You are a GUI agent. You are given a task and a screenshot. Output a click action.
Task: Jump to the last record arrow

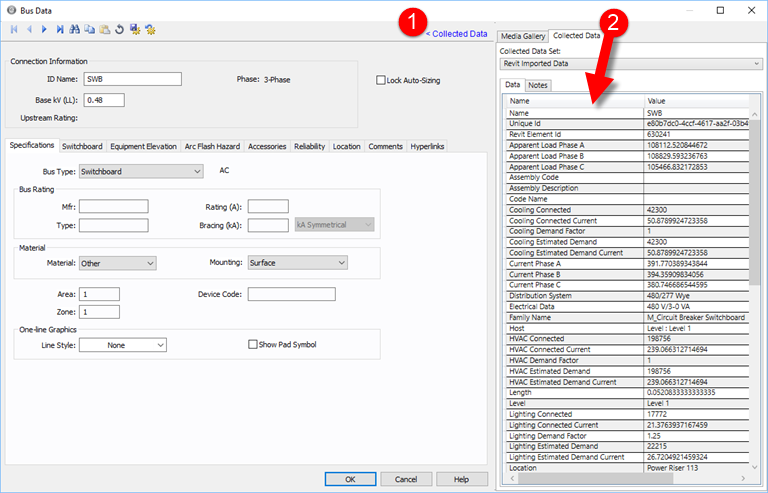[x=59, y=30]
